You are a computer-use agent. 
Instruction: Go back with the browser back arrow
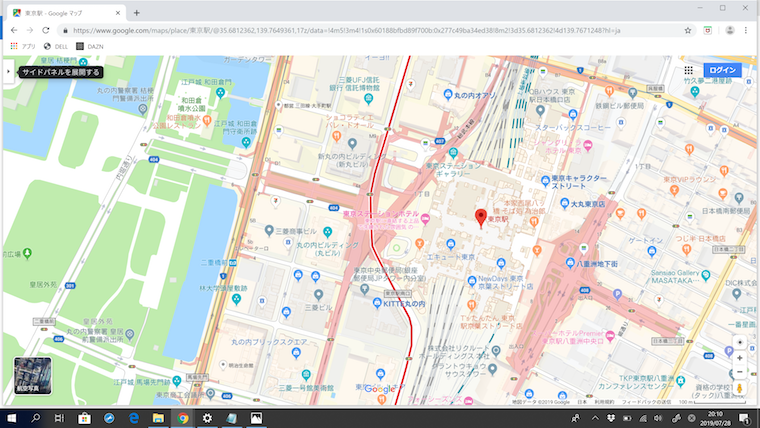(x=14, y=30)
